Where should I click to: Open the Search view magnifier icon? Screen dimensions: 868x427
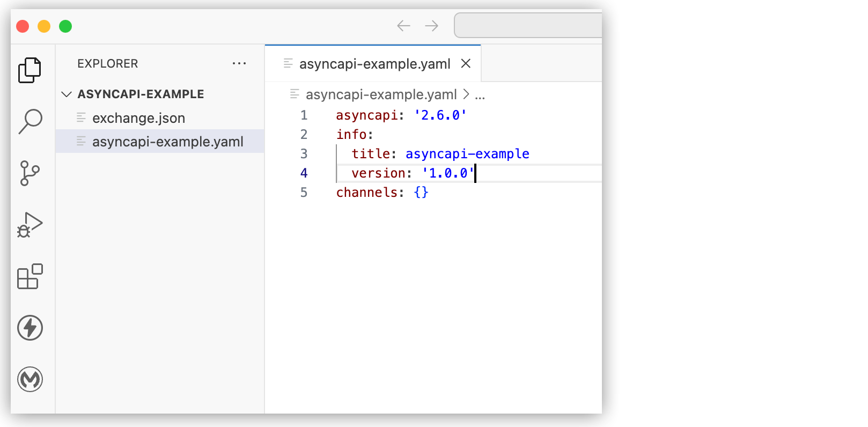point(30,121)
